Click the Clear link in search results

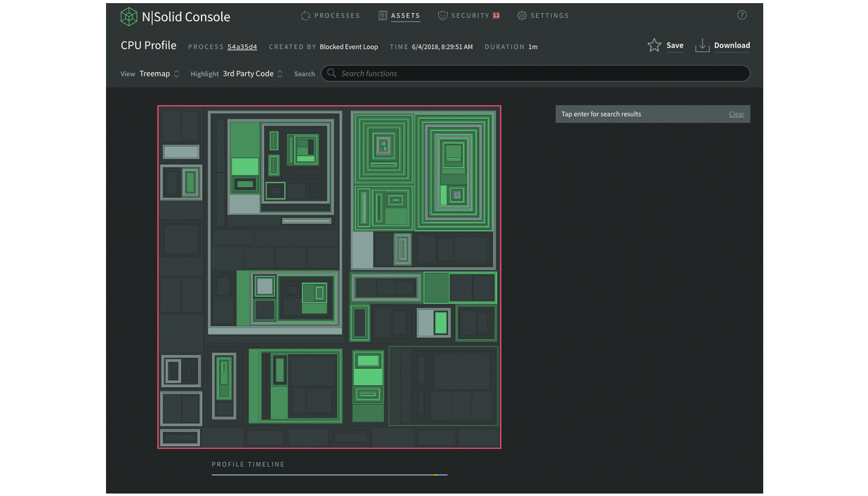click(736, 114)
